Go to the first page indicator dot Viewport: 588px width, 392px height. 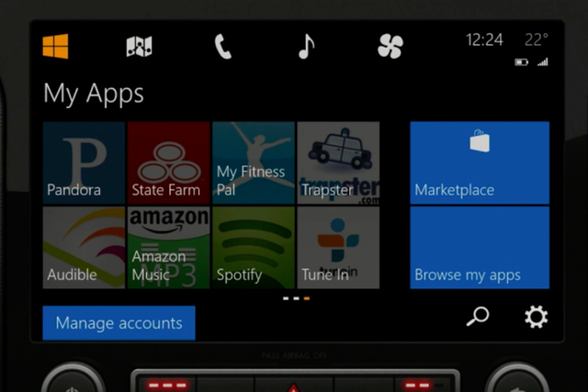(286, 298)
